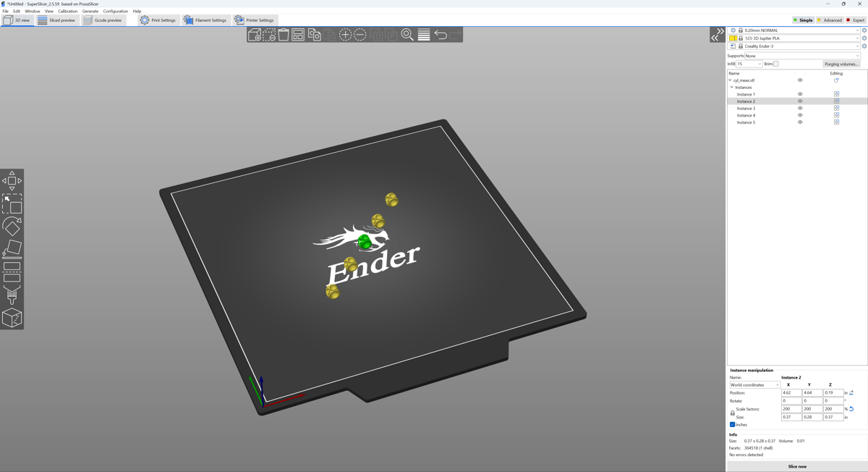Click the Instance 1 editing grid icon
This screenshot has height=472, width=868.
point(836,94)
